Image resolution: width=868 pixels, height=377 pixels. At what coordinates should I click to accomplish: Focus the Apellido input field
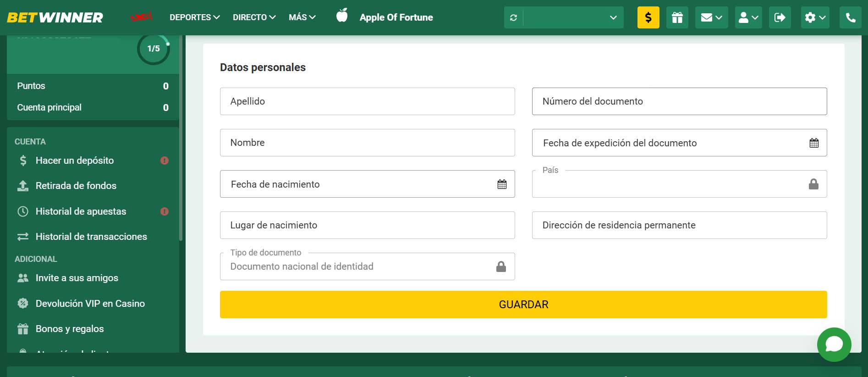click(367, 101)
